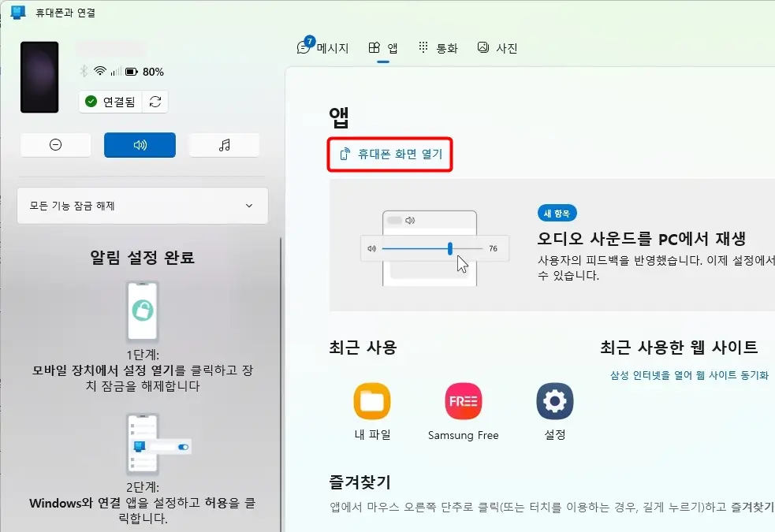Click the 휴대폰 화면 열기 button
This screenshot has height=532, width=775.
coord(389,155)
